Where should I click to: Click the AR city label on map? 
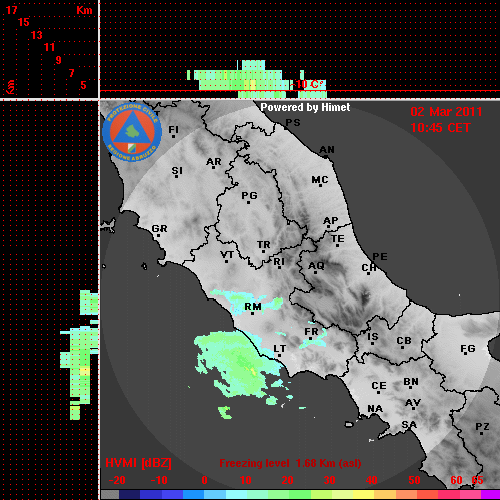tap(214, 162)
